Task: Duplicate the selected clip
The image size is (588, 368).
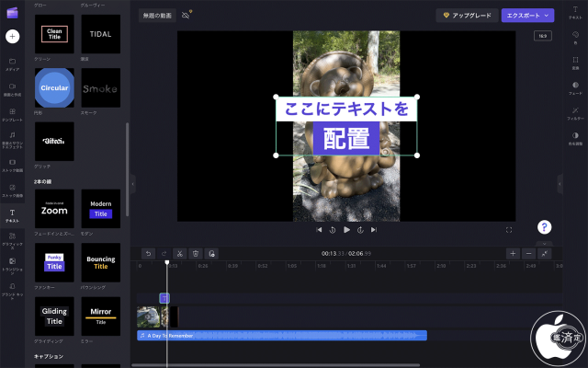Action: pyautogui.click(x=211, y=254)
